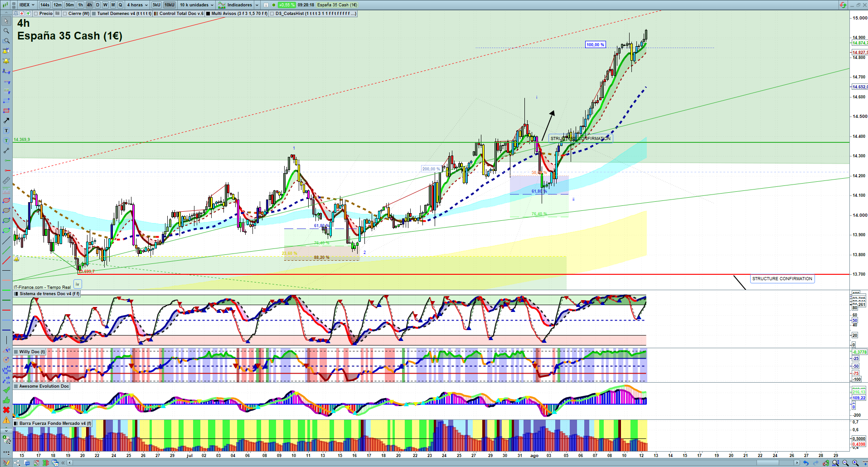Open the IBEX instrument dropdown
868x467 pixels.
click(x=27, y=5)
